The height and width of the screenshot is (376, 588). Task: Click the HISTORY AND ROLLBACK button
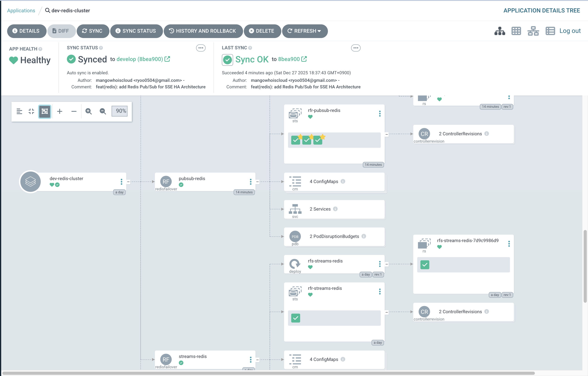point(203,31)
